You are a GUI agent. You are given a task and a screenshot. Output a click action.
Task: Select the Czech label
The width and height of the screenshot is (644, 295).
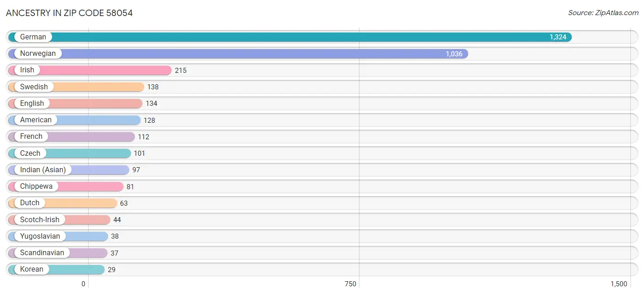(30, 153)
